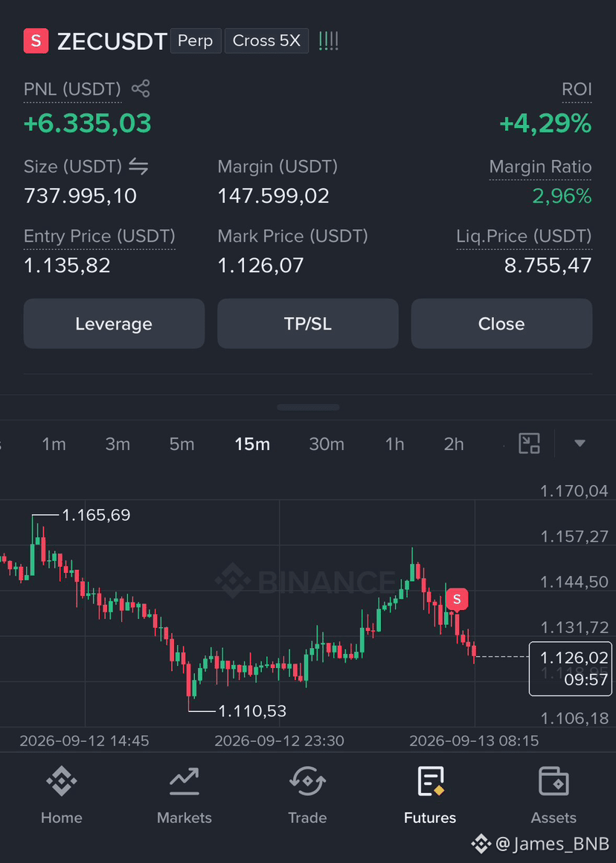Choose the 1h timeframe

click(x=394, y=444)
